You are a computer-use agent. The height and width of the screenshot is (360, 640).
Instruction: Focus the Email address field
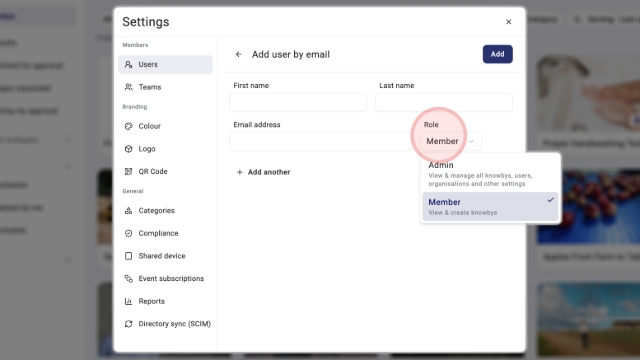(x=320, y=141)
